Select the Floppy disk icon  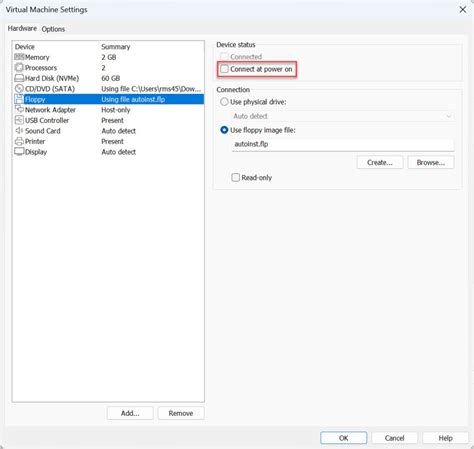click(x=19, y=99)
